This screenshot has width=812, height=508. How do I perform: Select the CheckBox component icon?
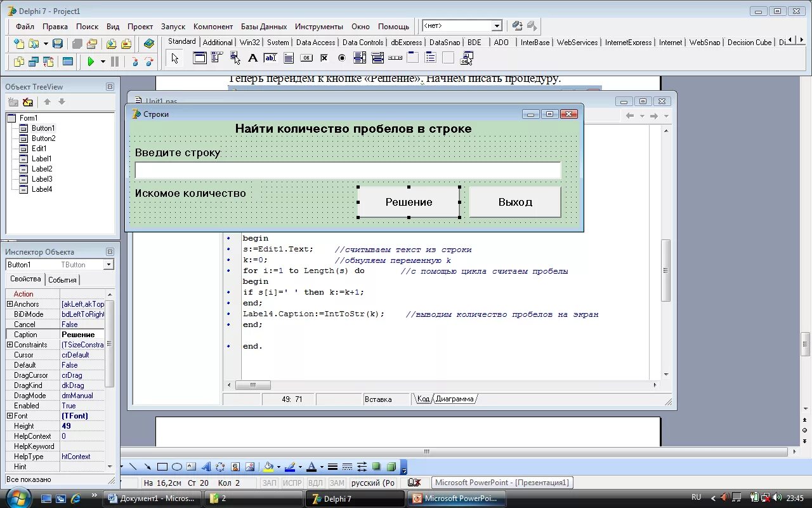tap(324, 58)
